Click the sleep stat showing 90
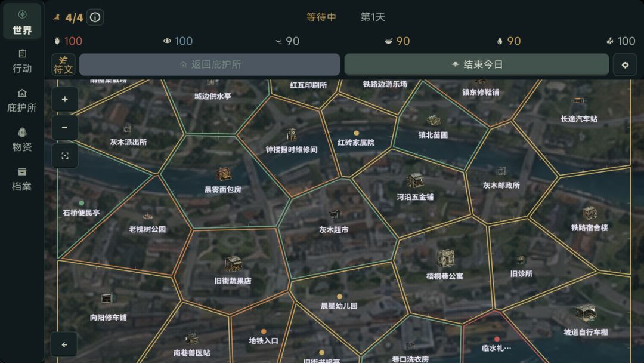644x363 pixels. 287,41
